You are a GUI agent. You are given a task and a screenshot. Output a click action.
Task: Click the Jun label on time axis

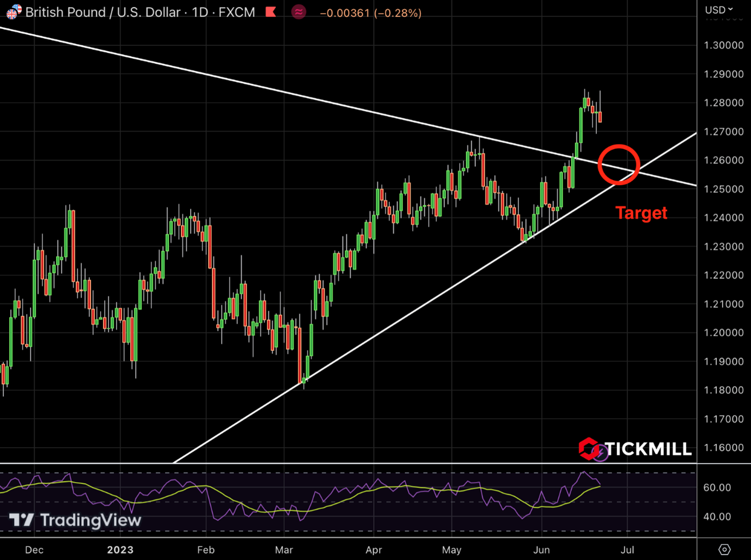541,550
